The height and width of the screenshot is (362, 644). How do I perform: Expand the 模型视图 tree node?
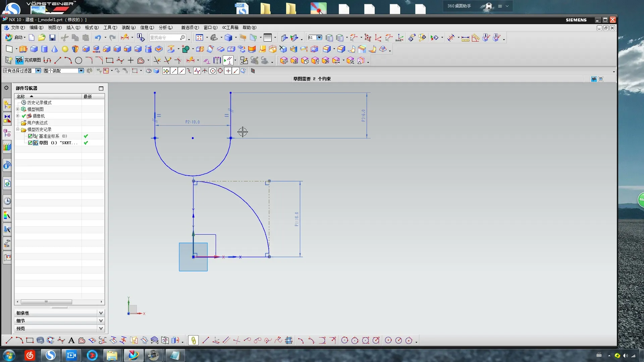(x=18, y=109)
